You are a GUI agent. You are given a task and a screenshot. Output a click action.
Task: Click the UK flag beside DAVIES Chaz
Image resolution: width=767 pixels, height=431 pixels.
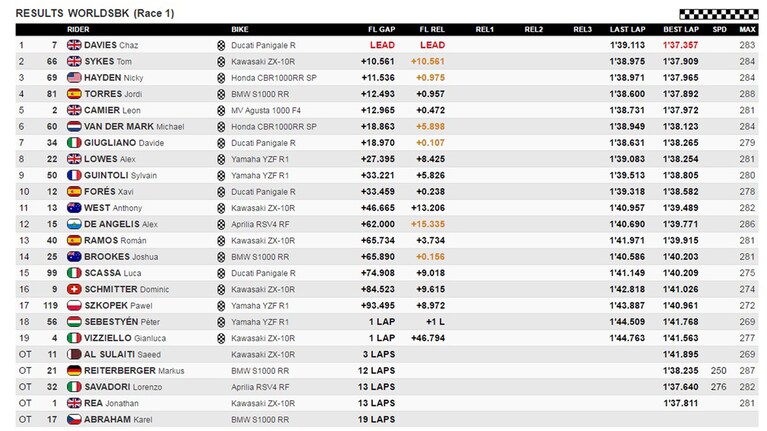(74, 45)
